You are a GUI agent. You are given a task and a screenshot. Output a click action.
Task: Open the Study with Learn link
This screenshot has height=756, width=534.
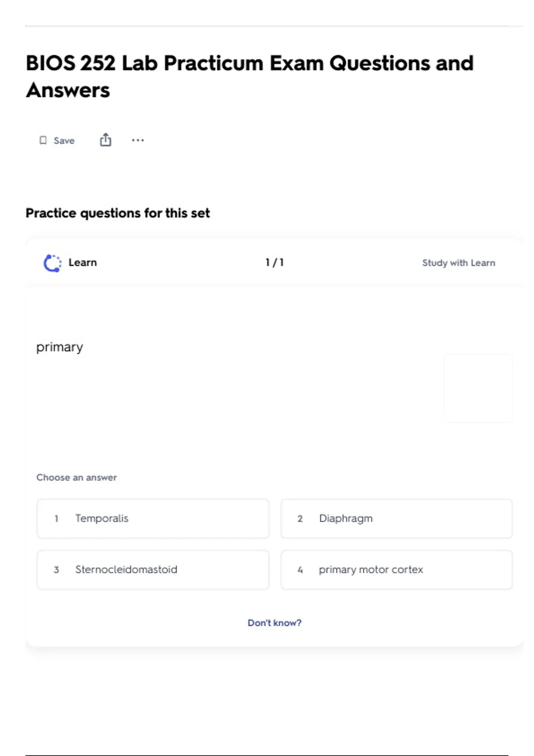[458, 263]
